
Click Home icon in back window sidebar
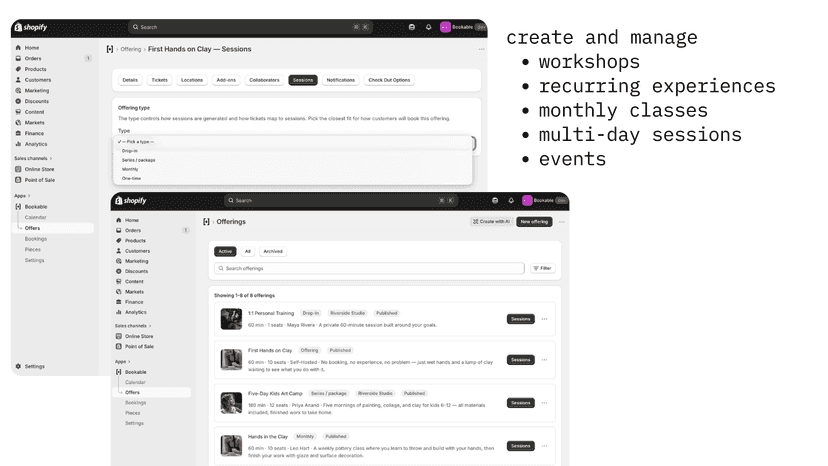tap(18, 48)
